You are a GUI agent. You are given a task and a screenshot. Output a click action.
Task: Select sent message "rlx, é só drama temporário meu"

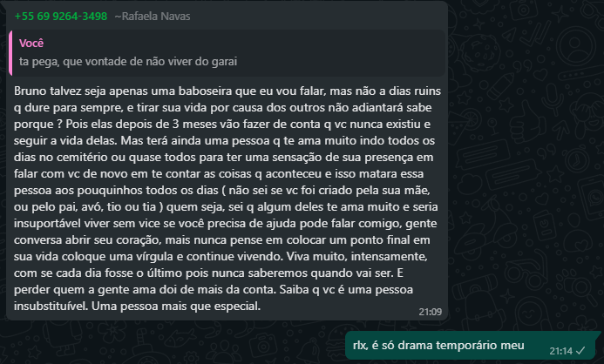point(438,345)
